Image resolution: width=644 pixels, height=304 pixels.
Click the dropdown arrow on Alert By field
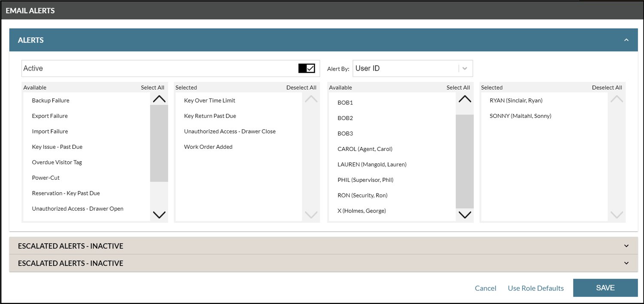465,68
